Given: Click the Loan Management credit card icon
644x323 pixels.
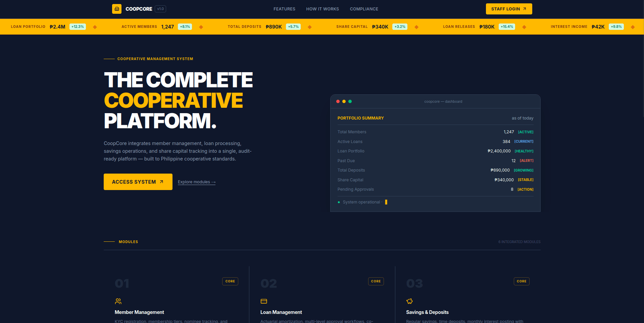Looking at the screenshot, I should coord(263,301).
